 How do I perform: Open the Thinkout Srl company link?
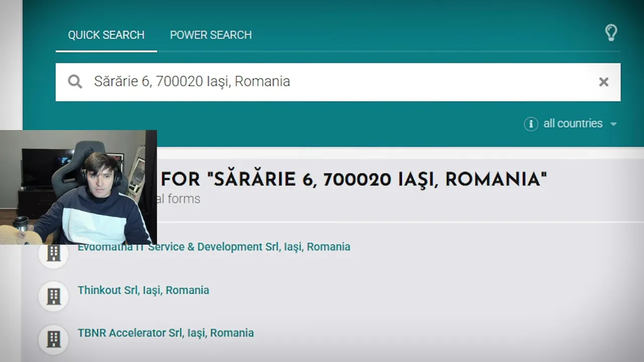[143, 291]
